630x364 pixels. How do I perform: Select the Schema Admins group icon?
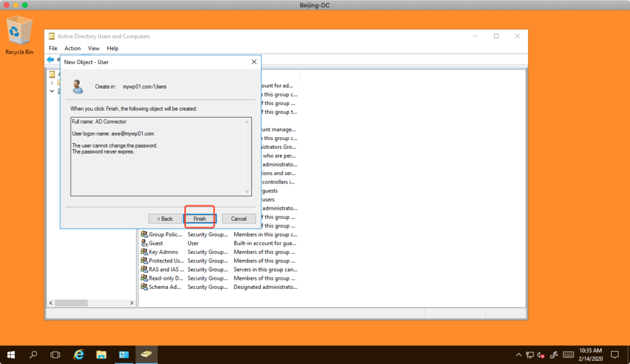[x=144, y=287]
